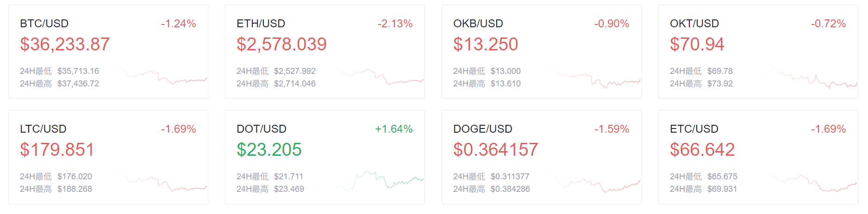Screen dimensions: 868x214
Task: Click the +1.64% change on DOT/USD
Action: [393, 129]
